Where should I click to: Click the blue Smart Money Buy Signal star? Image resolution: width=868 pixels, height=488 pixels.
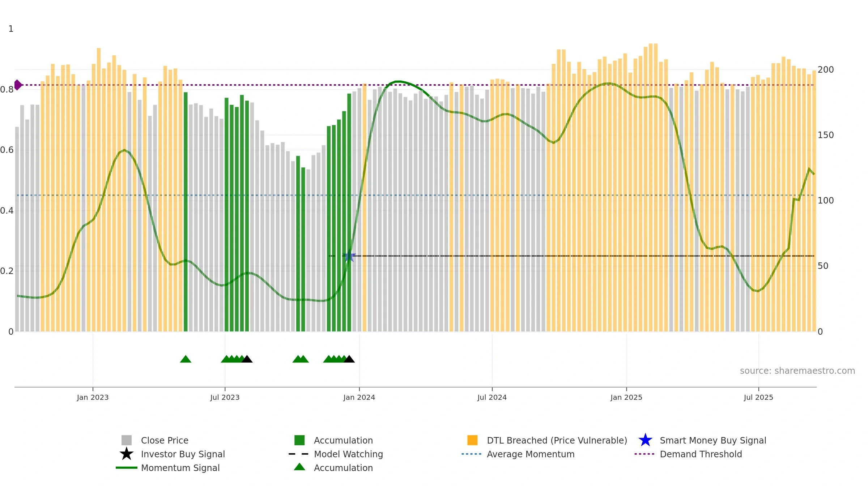tap(645, 440)
